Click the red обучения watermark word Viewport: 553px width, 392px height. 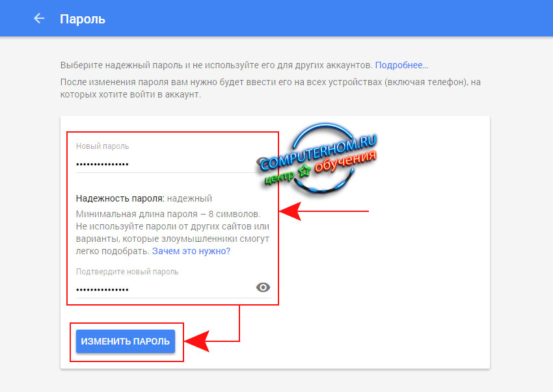(345, 161)
